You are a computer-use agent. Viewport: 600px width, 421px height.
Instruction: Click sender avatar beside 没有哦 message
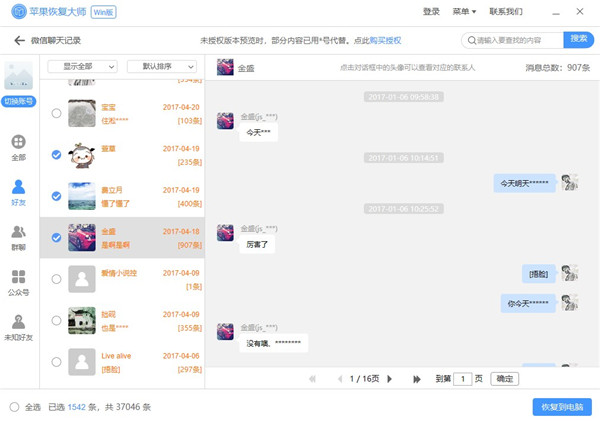225,331
